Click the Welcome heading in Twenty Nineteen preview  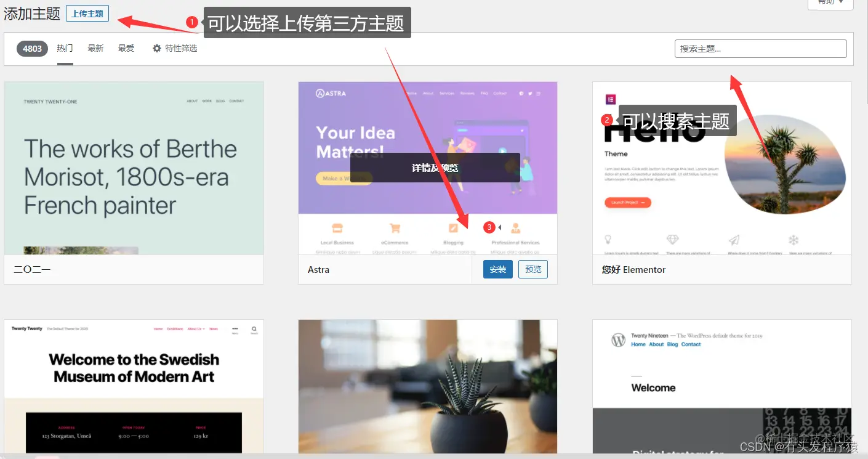pos(653,388)
